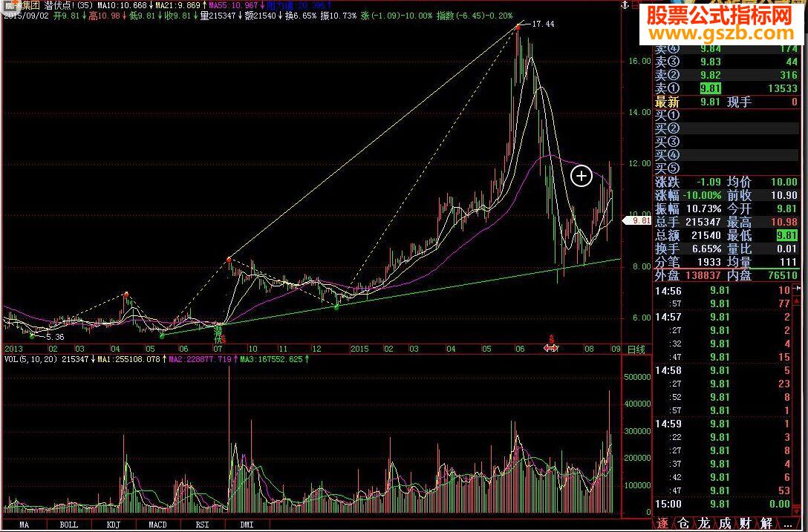Click the 卖② price 9.82
The image size is (808, 532).
pos(710,75)
